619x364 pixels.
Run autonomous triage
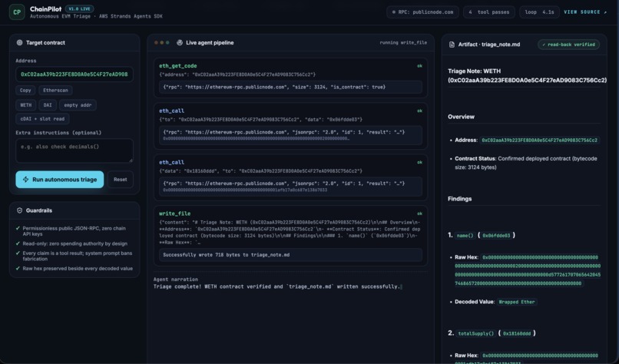(x=60, y=180)
